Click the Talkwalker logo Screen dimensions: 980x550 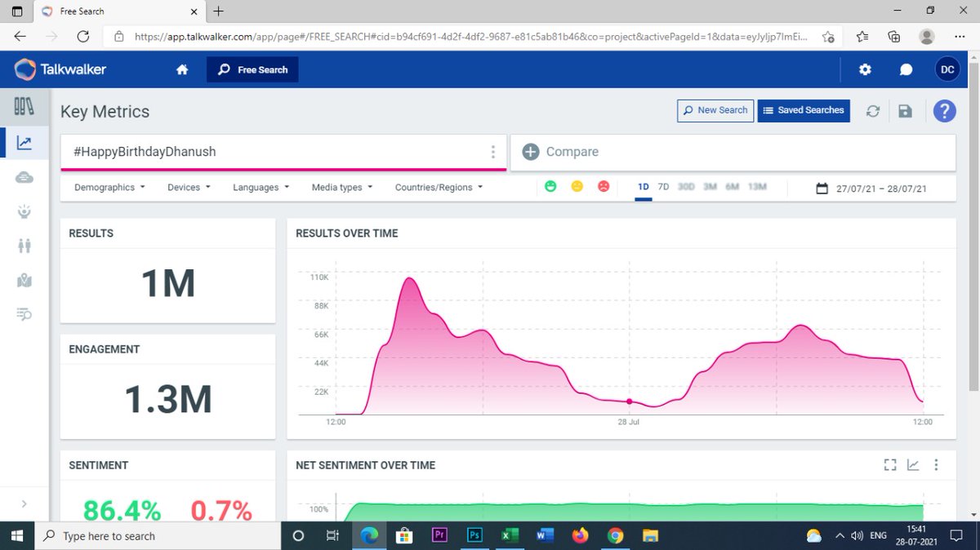tap(60, 69)
